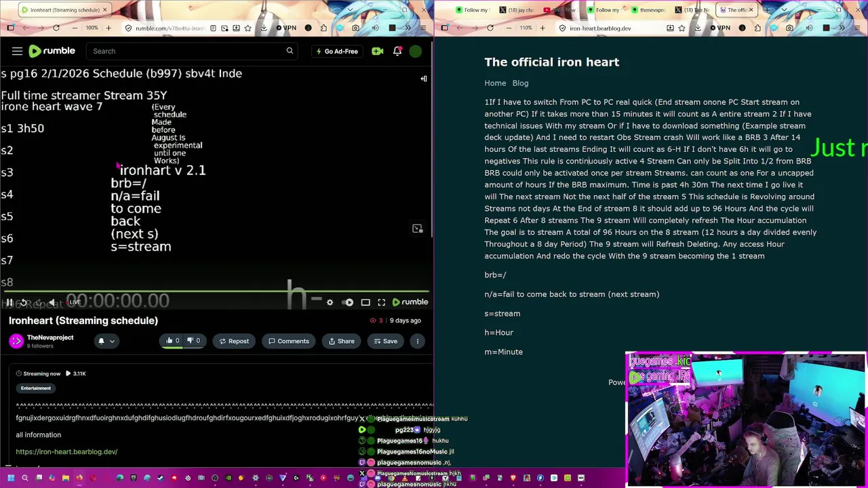
Task: Switch to theater mode in player
Action: coord(366,302)
